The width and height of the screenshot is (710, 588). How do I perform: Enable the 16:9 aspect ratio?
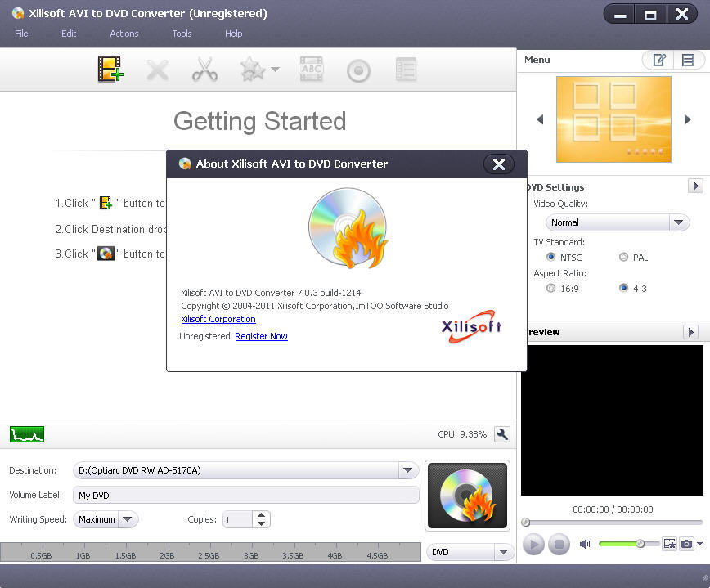[x=551, y=288]
